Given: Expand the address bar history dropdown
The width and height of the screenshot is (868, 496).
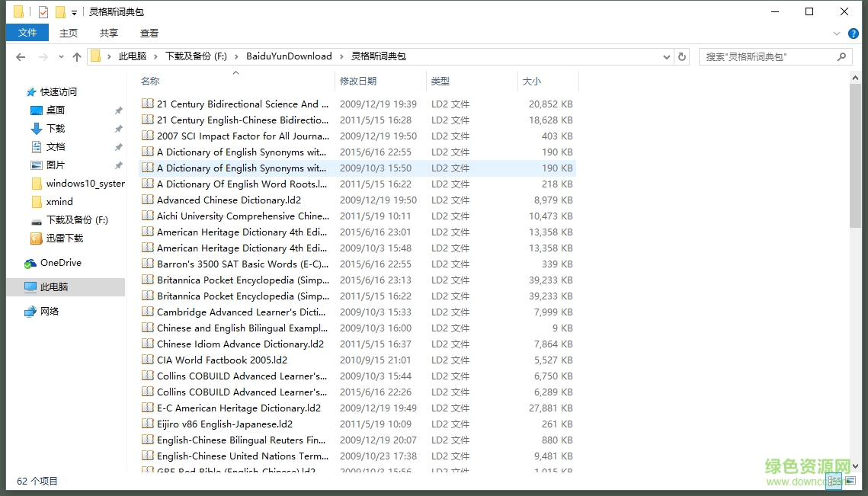Looking at the screenshot, I should (666, 57).
